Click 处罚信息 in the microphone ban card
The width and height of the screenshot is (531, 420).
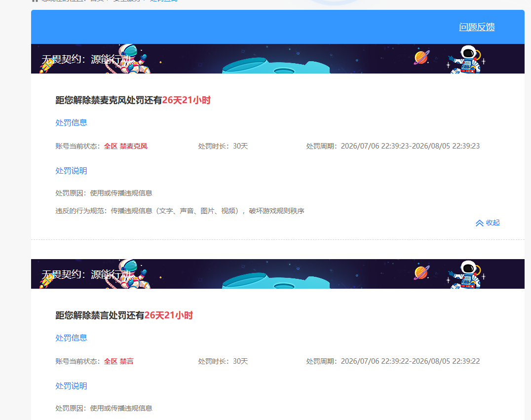[x=72, y=122]
